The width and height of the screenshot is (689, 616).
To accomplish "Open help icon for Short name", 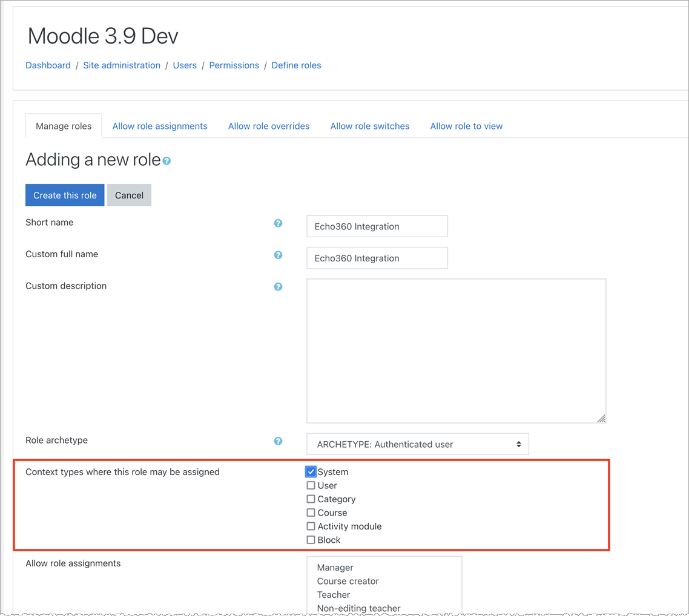I will coord(278,223).
